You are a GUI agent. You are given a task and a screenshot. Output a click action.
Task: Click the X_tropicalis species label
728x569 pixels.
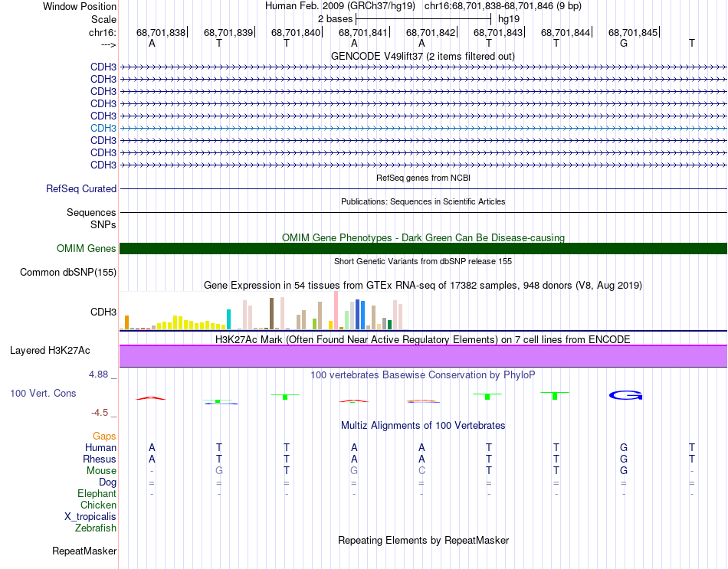coord(90,516)
